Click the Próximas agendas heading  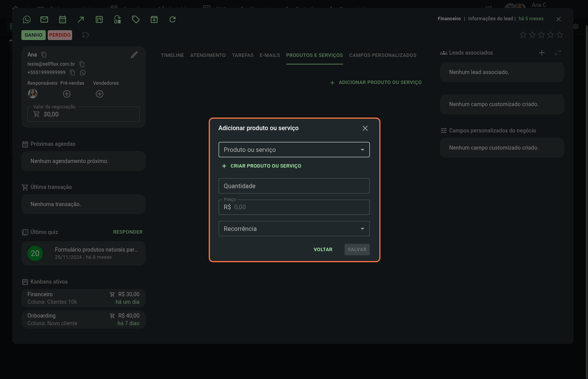(53, 144)
